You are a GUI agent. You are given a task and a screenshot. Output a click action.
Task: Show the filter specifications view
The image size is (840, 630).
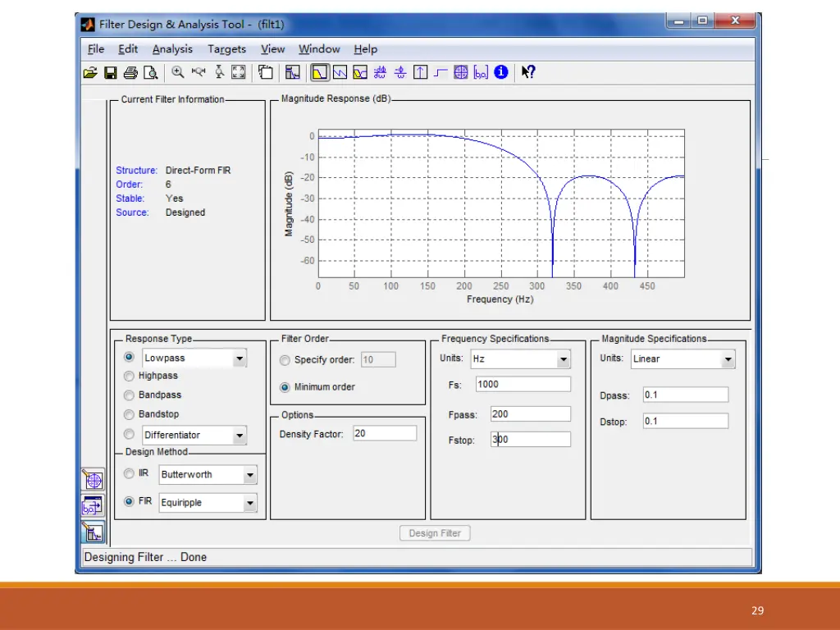(x=293, y=72)
